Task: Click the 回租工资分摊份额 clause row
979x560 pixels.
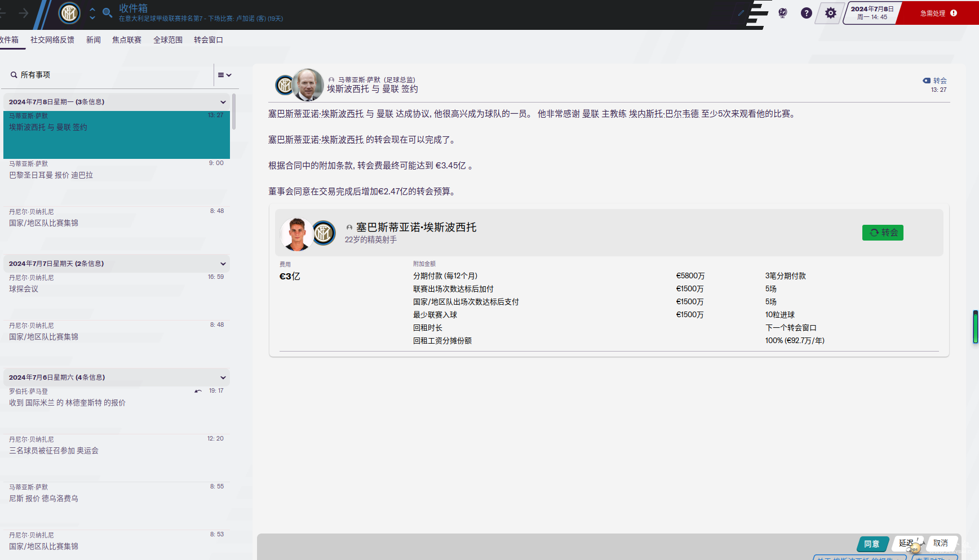Action: pyautogui.click(x=675, y=341)
